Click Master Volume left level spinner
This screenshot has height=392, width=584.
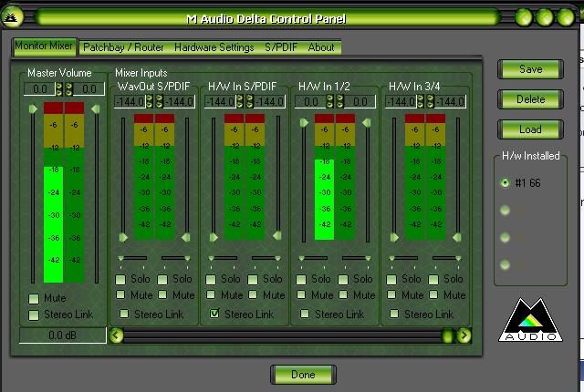58,89
